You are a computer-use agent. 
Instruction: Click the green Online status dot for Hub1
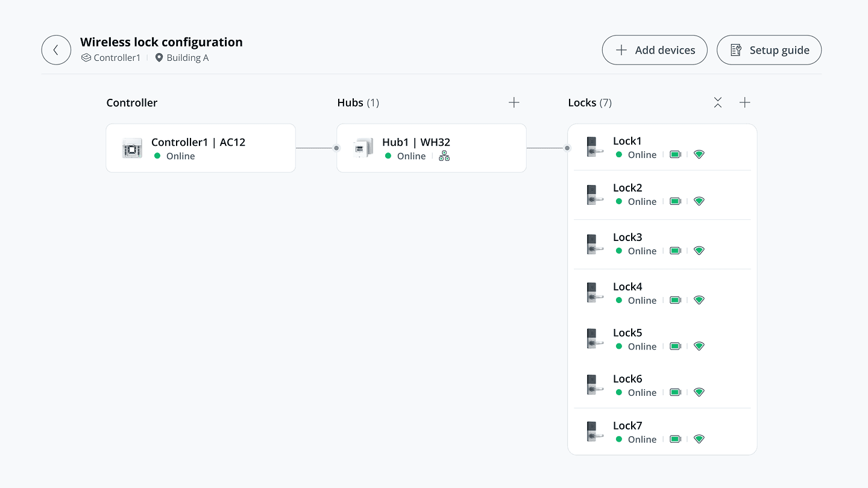pos(389,156)
